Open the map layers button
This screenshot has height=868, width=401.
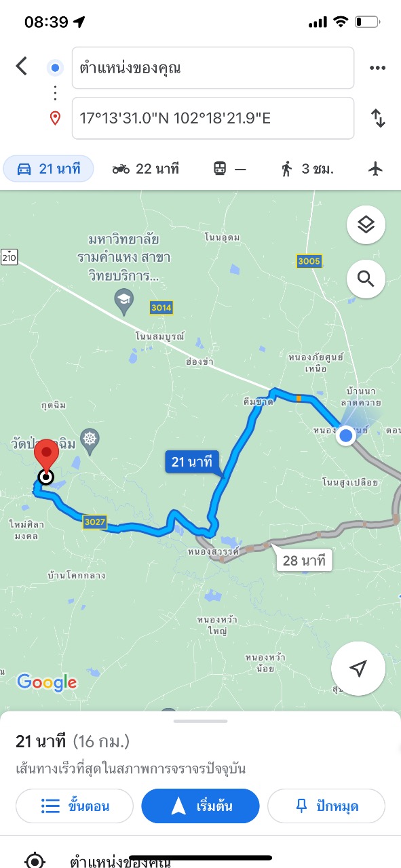click(366, 224)
